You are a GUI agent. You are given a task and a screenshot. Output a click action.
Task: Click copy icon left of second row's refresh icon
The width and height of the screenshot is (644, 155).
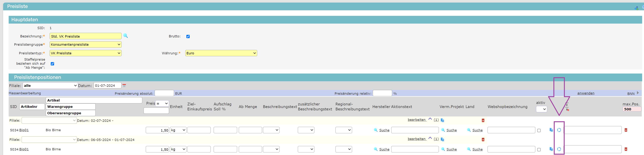(x=551, y=149)
